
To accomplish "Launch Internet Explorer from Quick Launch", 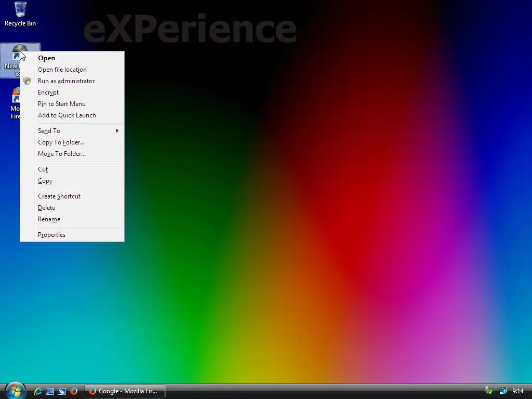I will pyautogui.click(x=38, y=391).
